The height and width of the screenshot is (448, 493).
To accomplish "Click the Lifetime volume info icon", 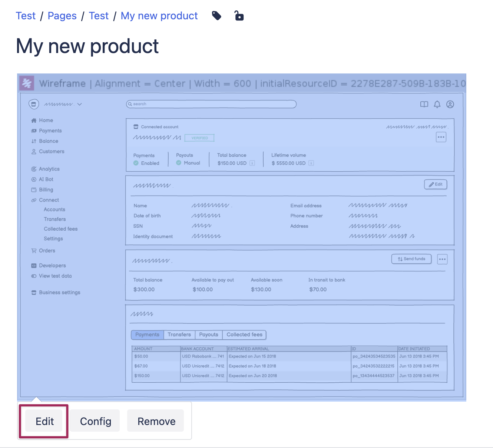I will (x=311, y=163).
